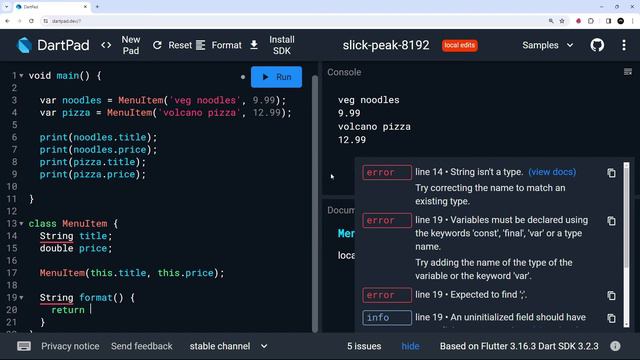Open the browser profile avatar
Screen dimensions: 640x360
coord(620,21)
